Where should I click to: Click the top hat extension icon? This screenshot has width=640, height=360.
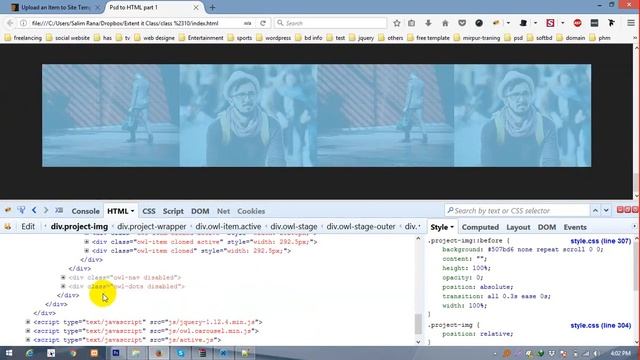tap(523, 23)
